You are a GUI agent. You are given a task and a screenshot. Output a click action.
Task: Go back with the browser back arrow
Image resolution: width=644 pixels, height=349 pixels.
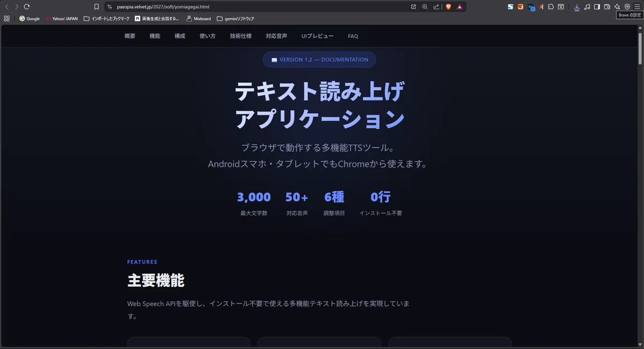tap(6, 6)
